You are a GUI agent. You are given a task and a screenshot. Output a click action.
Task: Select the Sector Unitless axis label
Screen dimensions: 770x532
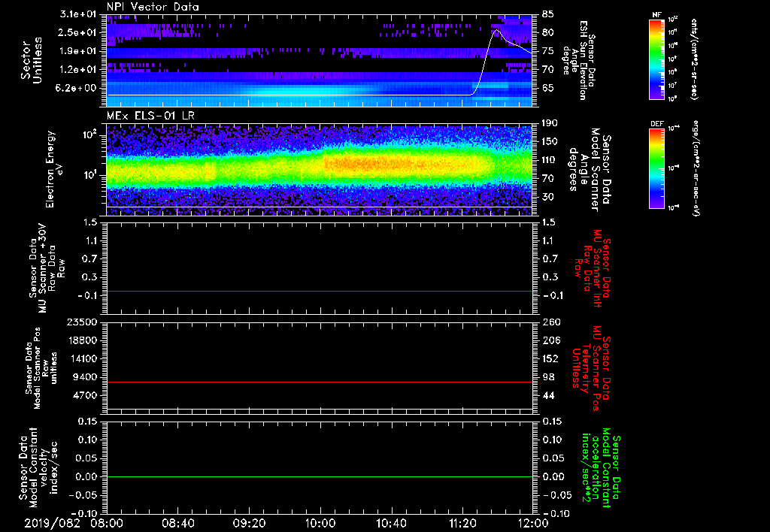[30, 60]
